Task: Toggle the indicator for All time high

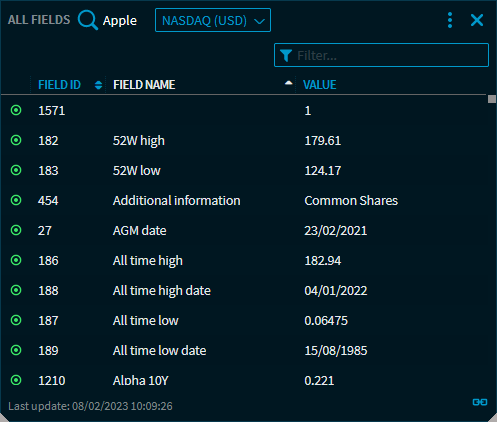Action: [x=16, y=260]
